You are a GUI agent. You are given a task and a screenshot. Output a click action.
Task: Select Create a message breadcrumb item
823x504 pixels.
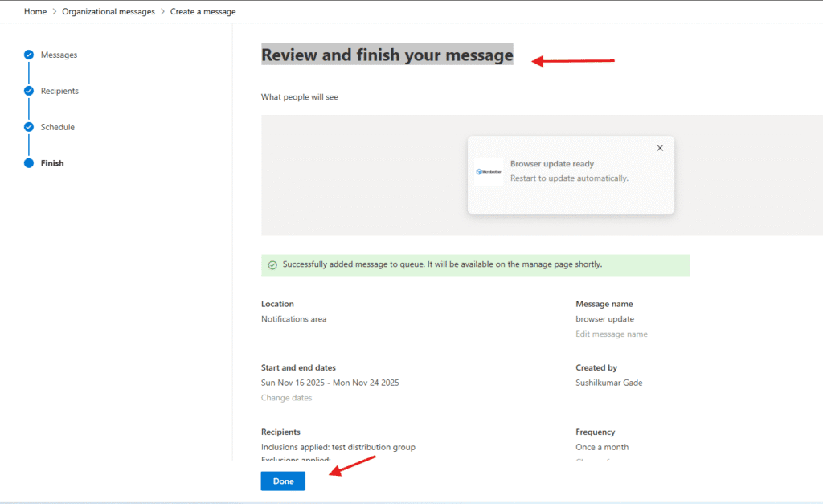[203, 12]
